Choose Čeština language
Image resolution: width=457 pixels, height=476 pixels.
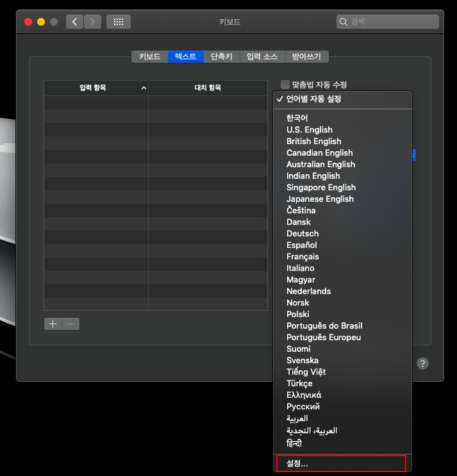pyautogui.click(x=342, y=210)
